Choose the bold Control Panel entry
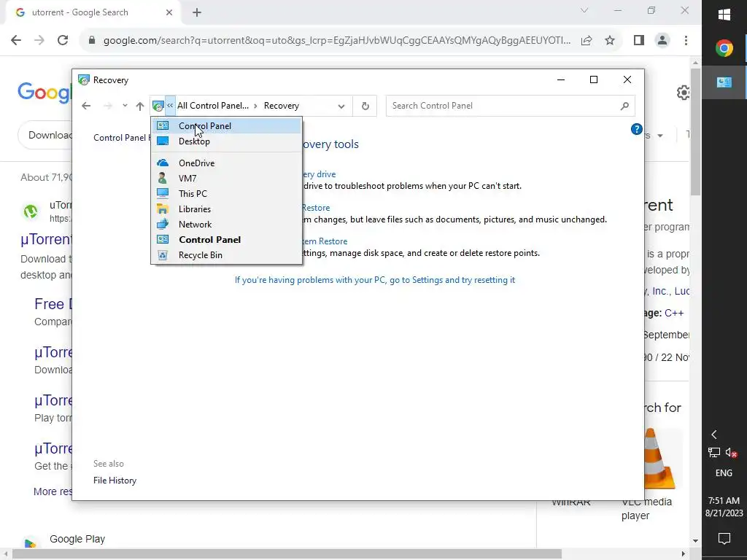Screen dimensions: 747x560 click(226, 239)
